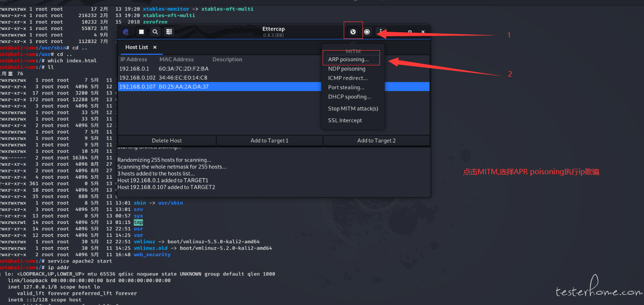Viewport: 644px width, 305px height.
Task: Click 'Randomizing 255 hosts for scanning...' log line
Action: [x=164, y=160]
